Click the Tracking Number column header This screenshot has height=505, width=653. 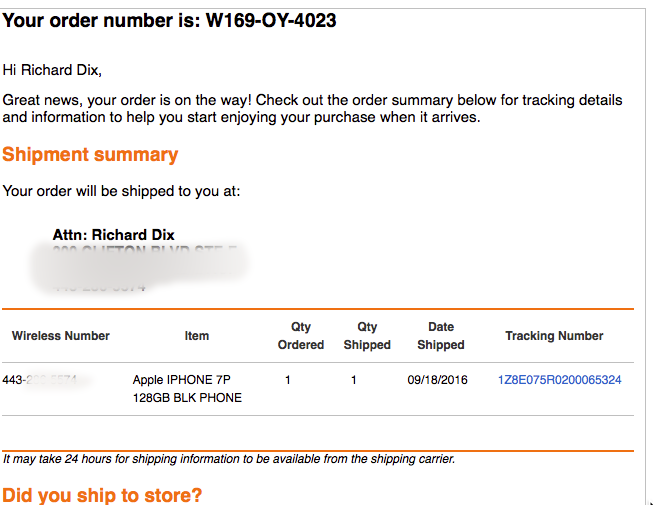(x=554, y=336)
